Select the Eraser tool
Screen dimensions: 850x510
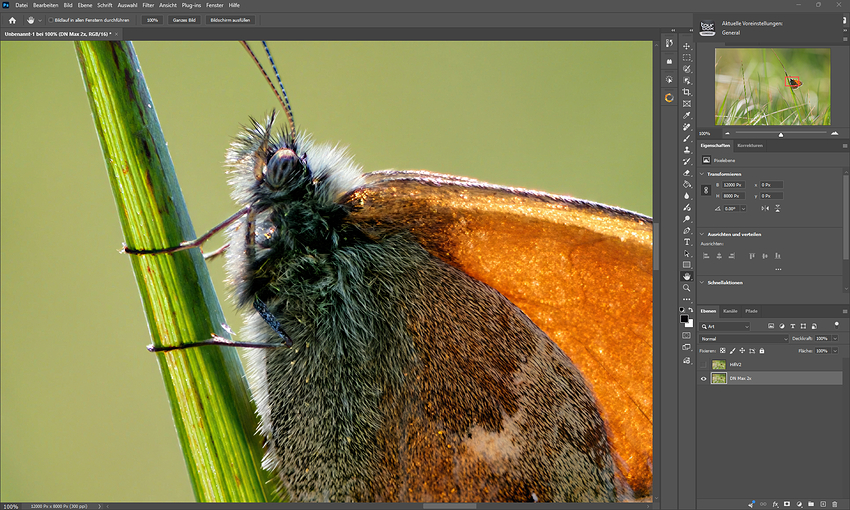pyautogui.click(x=687, y=173)
